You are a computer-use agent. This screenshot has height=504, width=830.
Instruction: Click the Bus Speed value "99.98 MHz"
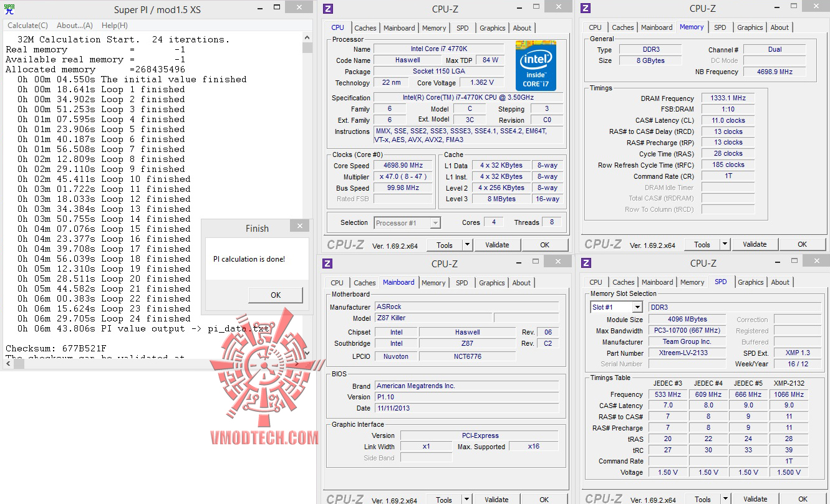[x=403, y=188]
